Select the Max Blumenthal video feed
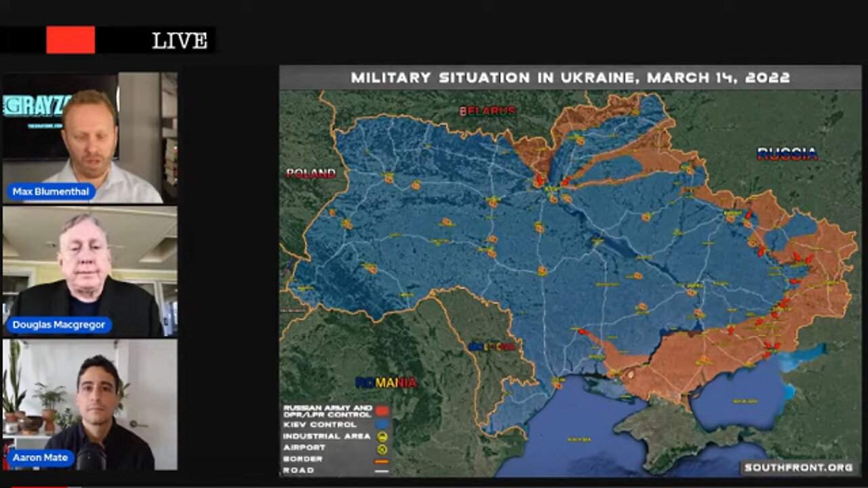 click(90, 138)
